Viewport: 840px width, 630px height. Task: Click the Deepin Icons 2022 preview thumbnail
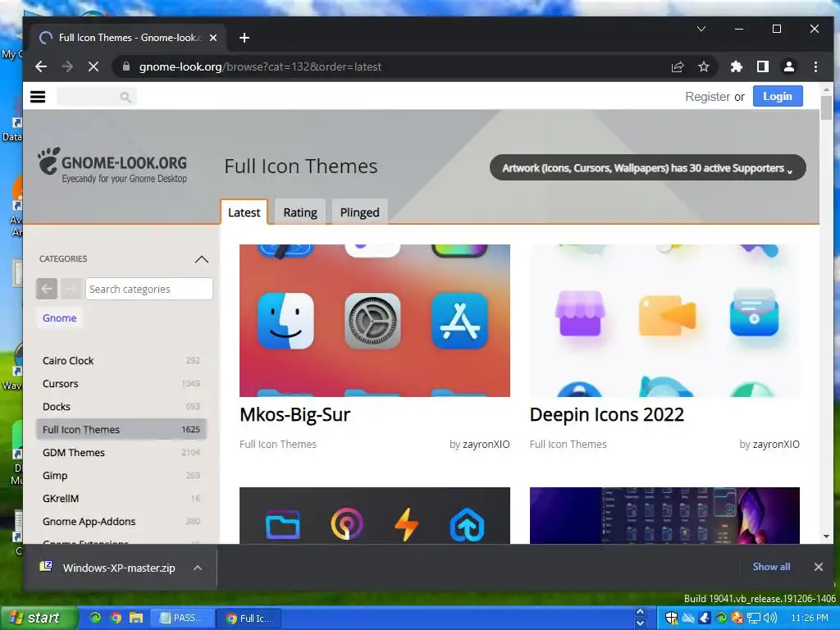(664, 321)
